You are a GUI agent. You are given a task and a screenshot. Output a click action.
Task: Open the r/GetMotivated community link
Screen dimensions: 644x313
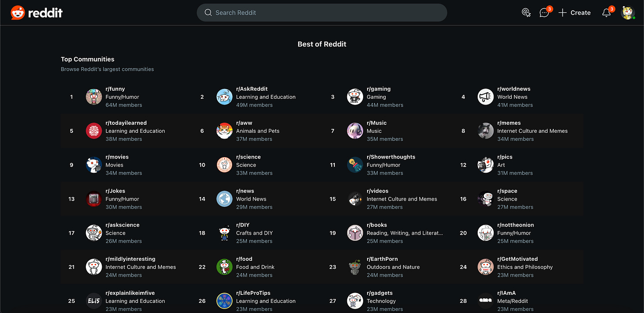click(517, 259)
